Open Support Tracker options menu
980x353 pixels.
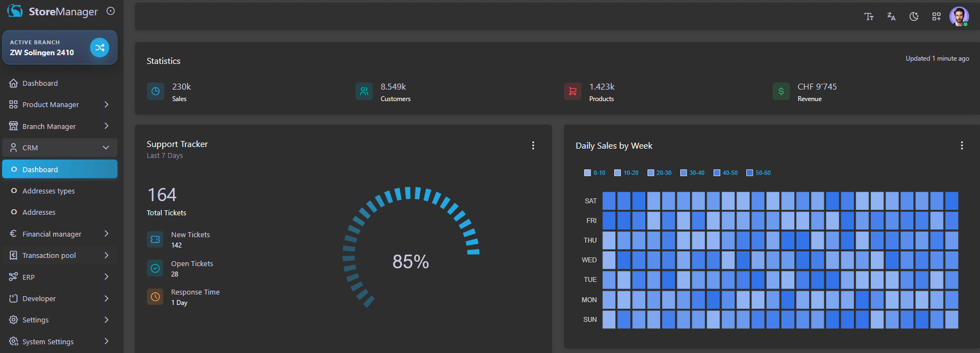(533, 145)
